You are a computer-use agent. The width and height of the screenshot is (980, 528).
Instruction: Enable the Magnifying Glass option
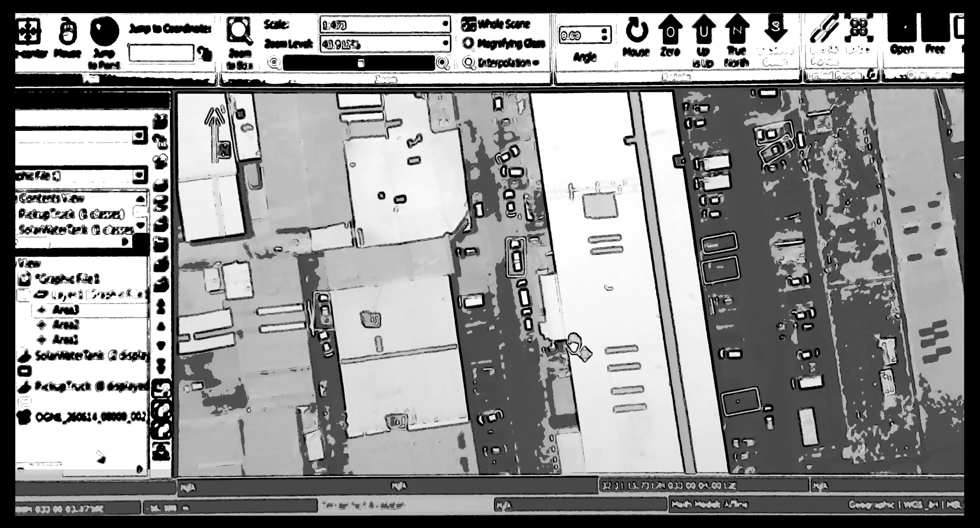(x=468, y=43)
